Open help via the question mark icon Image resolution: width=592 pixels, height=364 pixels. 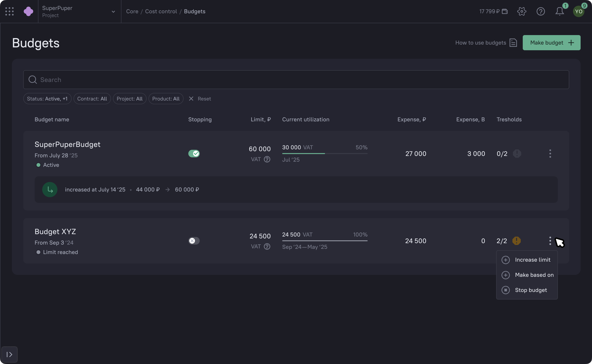541,11
